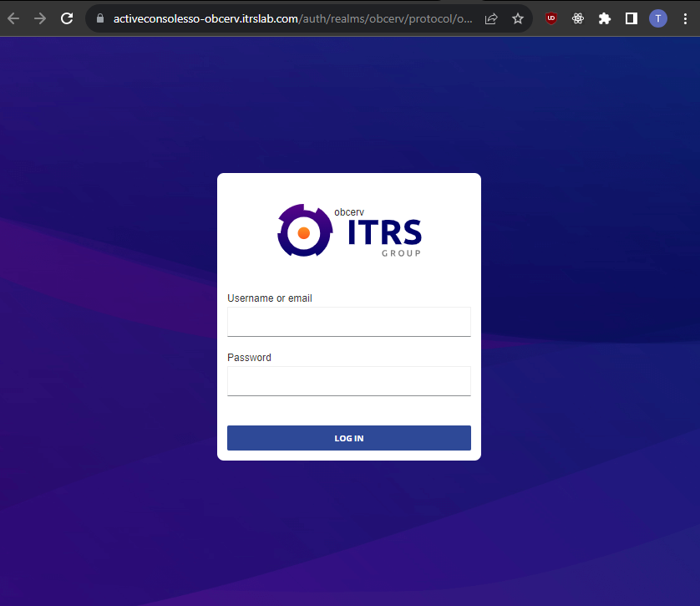
Task: Toggle the browser side panel
Action: (x=632, y=18)
